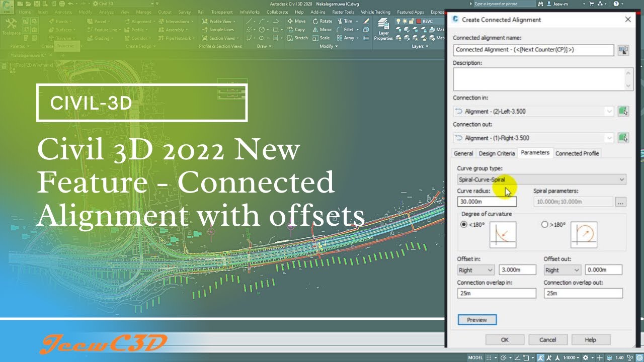Viewport: 644px width, 362px height.
Task: Click OK in Create Connected Alignment dialog
Action: click(505, 340)
